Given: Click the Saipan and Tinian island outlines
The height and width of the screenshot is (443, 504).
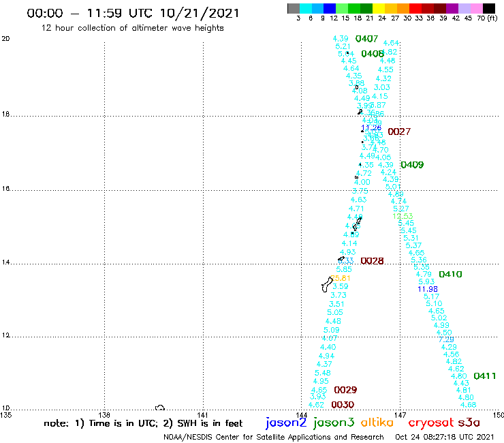Looking at the screenshot, I should coord(356,225).
